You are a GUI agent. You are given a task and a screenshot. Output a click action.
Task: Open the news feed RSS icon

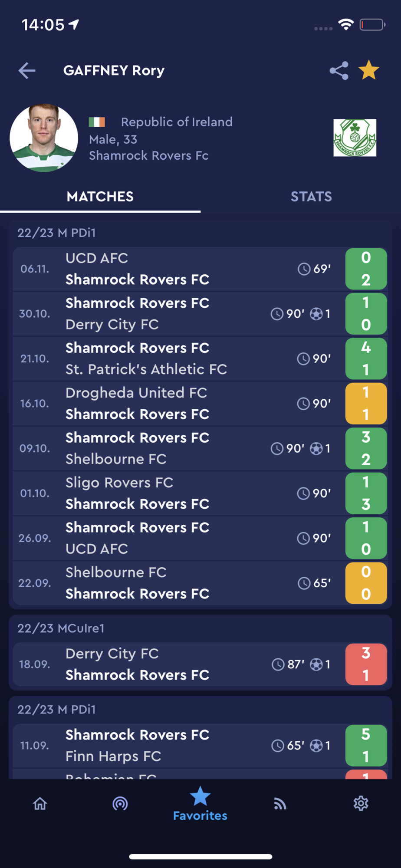click(280, 804)
